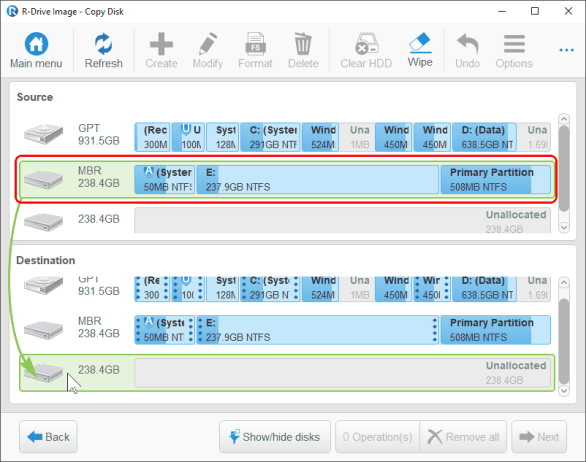Click the Delete trash icon
The height and width of the screenshot is (462, 586).
pos(303,44)
